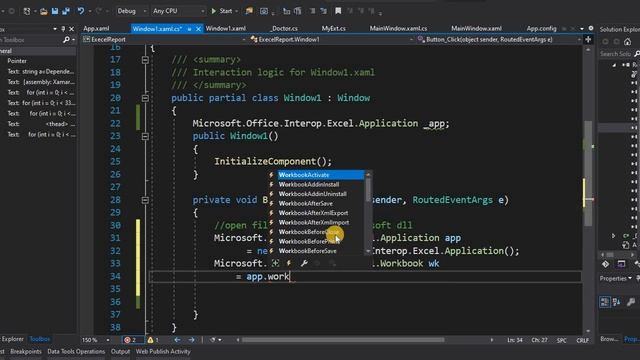Open the Toolbox window options dropdown
Screen dimensions: 640x360
coord(55,29)
